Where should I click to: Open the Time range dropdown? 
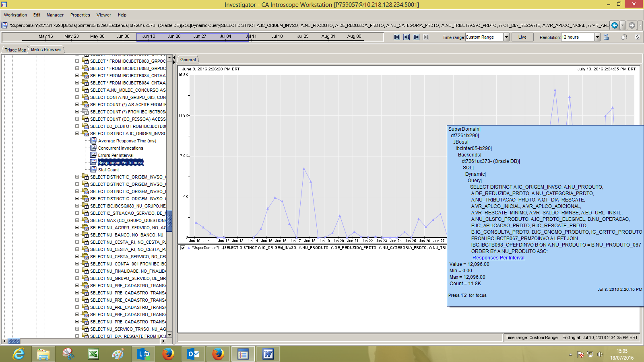pyautogui.click(x=506, y=37)
